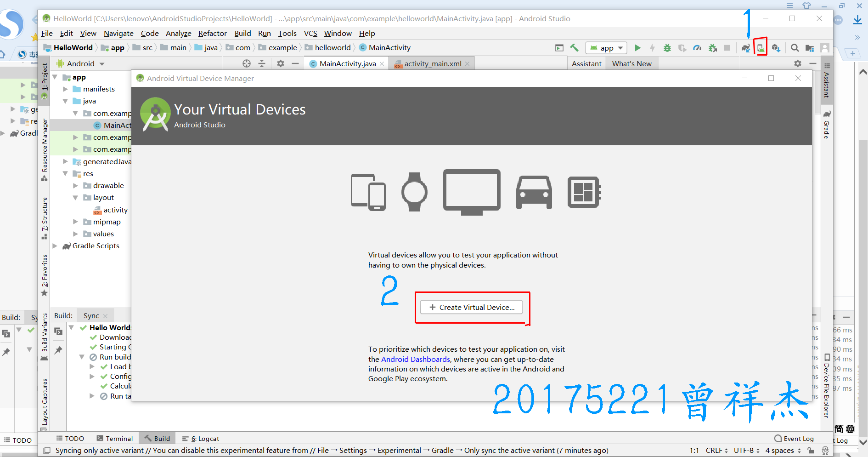Close the MainActivity.java editor tab
This screenshot has width=868, height=457.
tap(382, 64)
